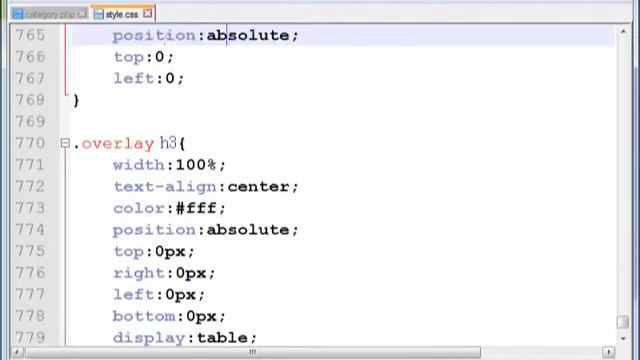Click line number 771
This screenshot has width=640, height=360.
(30, 165)
